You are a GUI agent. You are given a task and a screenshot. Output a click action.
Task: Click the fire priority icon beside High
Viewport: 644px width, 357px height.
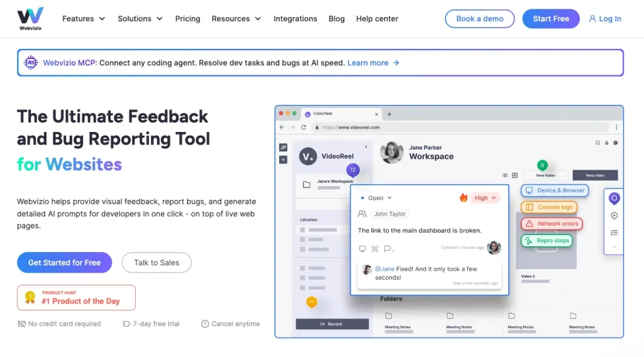(464, 198)
